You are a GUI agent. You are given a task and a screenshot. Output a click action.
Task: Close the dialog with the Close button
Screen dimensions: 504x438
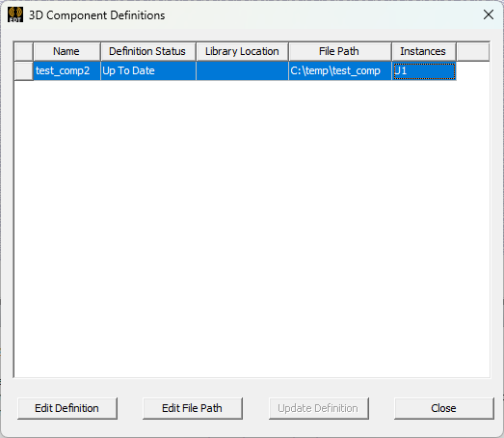click(x=443, y=408)
